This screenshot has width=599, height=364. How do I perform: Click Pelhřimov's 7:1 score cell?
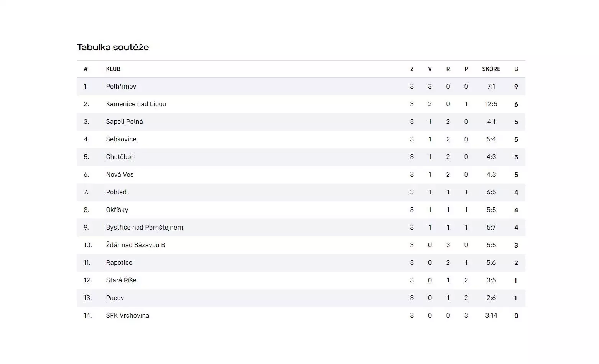click(x=491, y=86)
